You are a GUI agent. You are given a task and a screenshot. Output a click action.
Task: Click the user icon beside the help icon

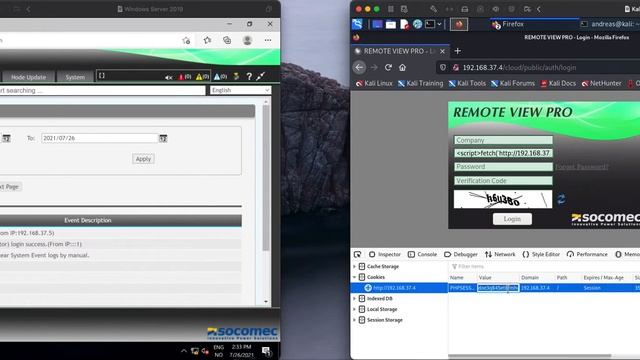[236, 76]
